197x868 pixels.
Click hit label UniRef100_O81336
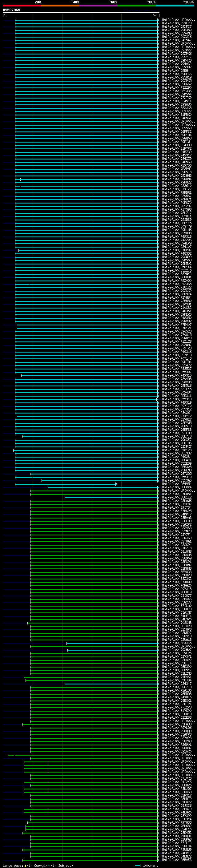(x=177, y=91)
